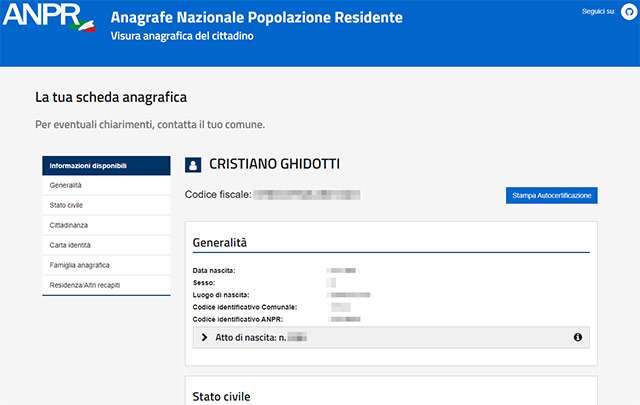Select Stato civile in the sidebar
The image size is (640, 405).
coord(106,205)
